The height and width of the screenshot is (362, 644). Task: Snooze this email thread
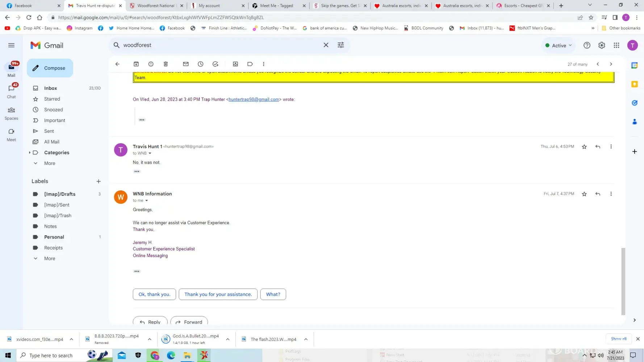pos(201,64)
